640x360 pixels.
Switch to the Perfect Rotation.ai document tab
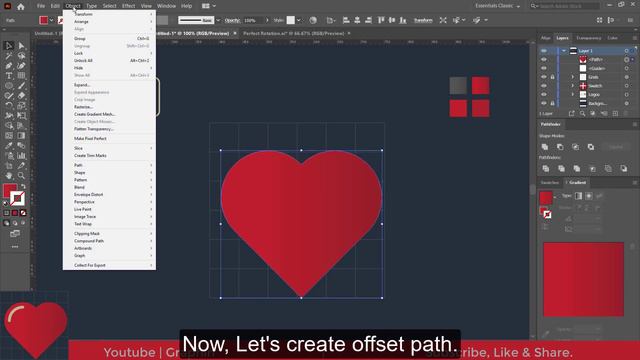tap(294, 33)
